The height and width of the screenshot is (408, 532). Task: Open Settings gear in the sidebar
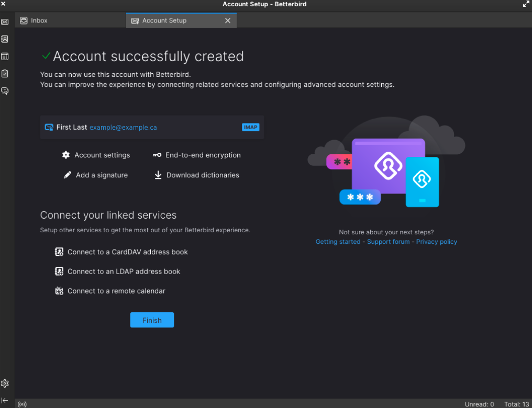(x=5, y=383)
